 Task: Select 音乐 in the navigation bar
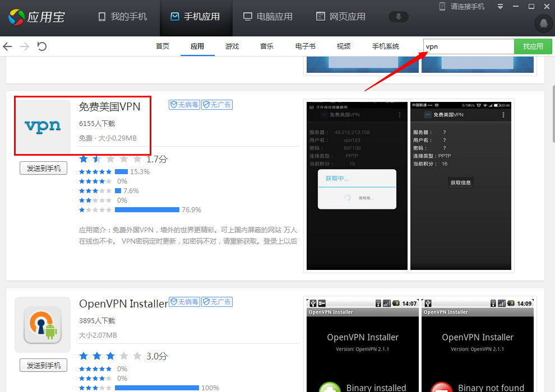(x=266, y=46)
